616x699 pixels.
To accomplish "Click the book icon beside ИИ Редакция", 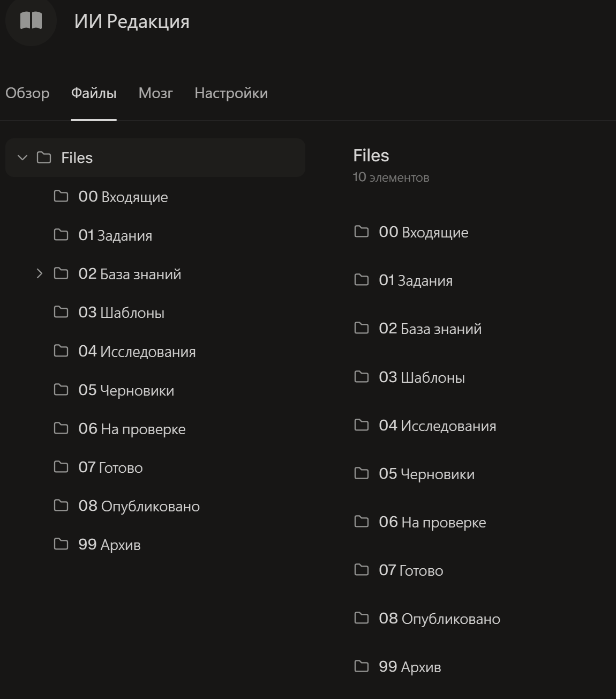I will [31, 21].
